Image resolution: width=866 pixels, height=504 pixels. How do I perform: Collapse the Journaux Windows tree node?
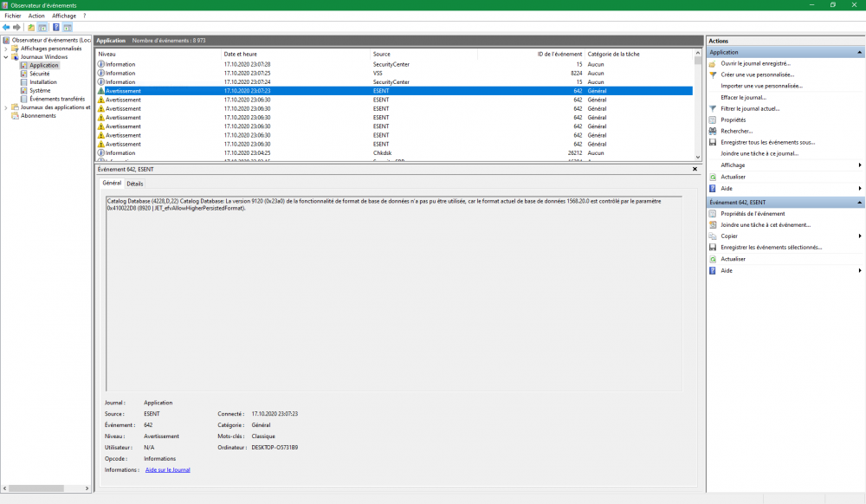pos(6,57)
